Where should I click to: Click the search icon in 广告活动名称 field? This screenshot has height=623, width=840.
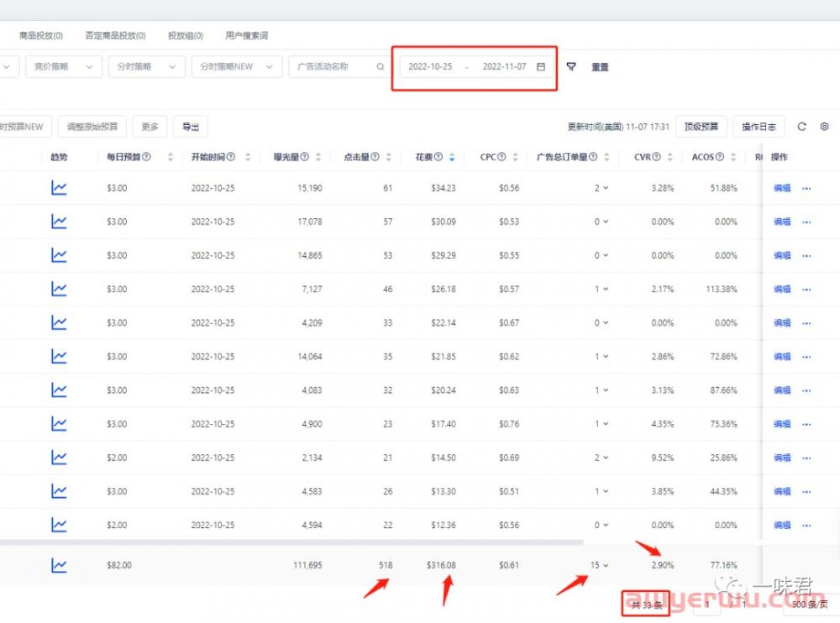pos(381,67)
